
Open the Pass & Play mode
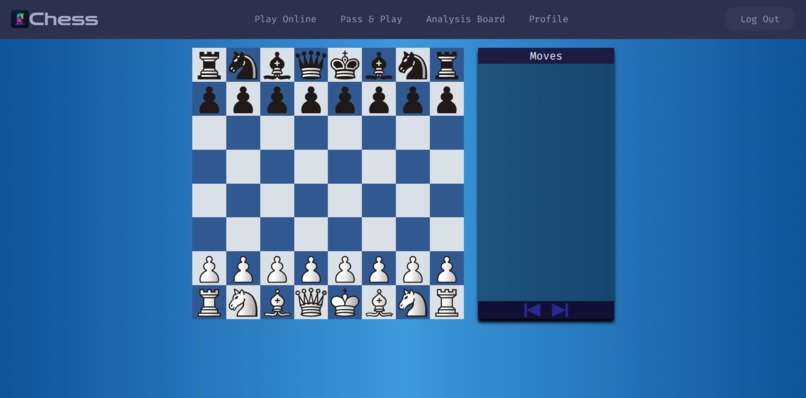(371, 19)
